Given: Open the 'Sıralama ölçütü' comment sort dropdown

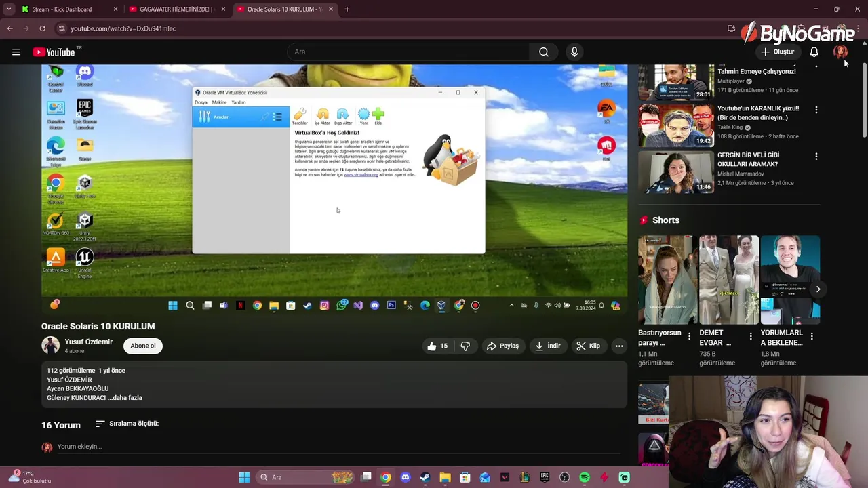Looking at the screenshot, I should [127, 424].
